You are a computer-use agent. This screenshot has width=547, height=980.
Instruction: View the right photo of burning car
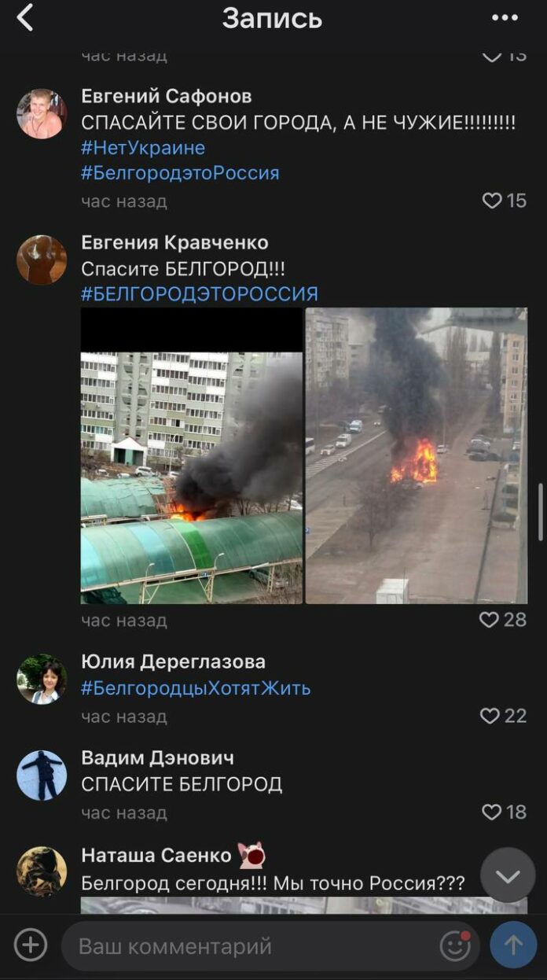click(417, 455)
